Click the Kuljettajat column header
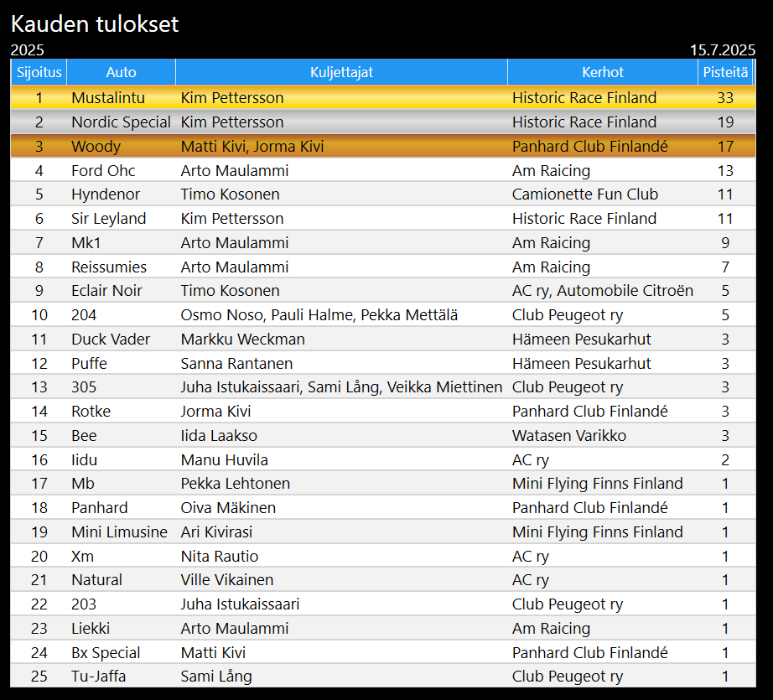 pos(341,72)
